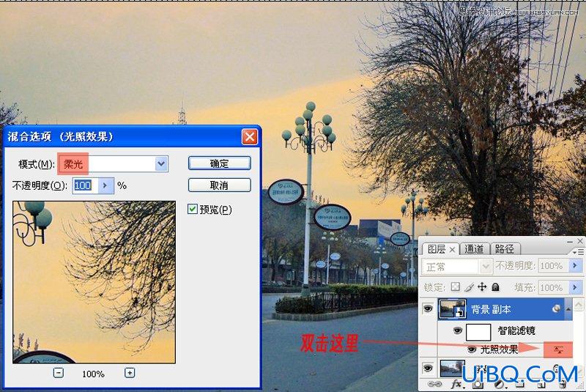Collapse the 背景 副本 filter effects arrow
The width and height of the screenshot is (586, 392).
[568, 309]
